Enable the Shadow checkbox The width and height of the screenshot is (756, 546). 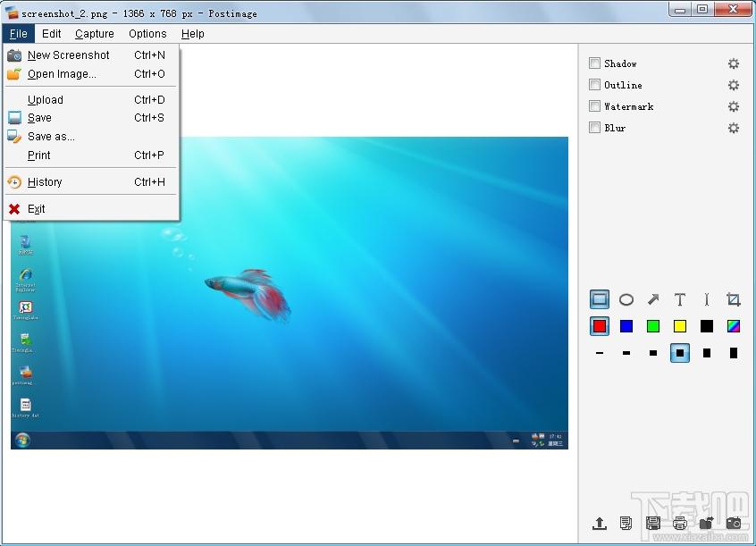tap(594, 63)
